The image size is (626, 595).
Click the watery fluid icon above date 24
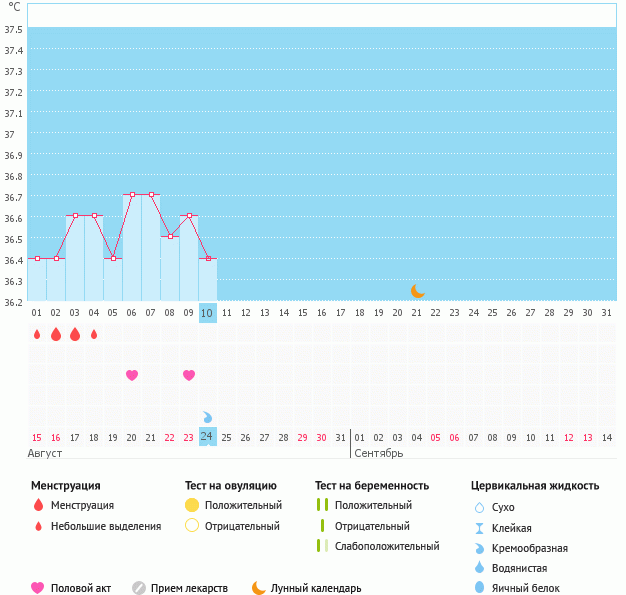(208, 417)
